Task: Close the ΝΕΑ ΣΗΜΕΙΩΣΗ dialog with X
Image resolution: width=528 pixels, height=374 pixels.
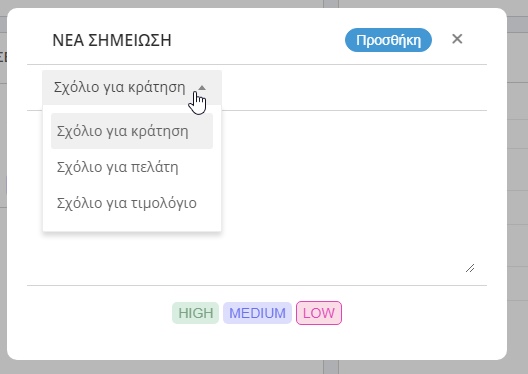Action: [x=457, y=39]
